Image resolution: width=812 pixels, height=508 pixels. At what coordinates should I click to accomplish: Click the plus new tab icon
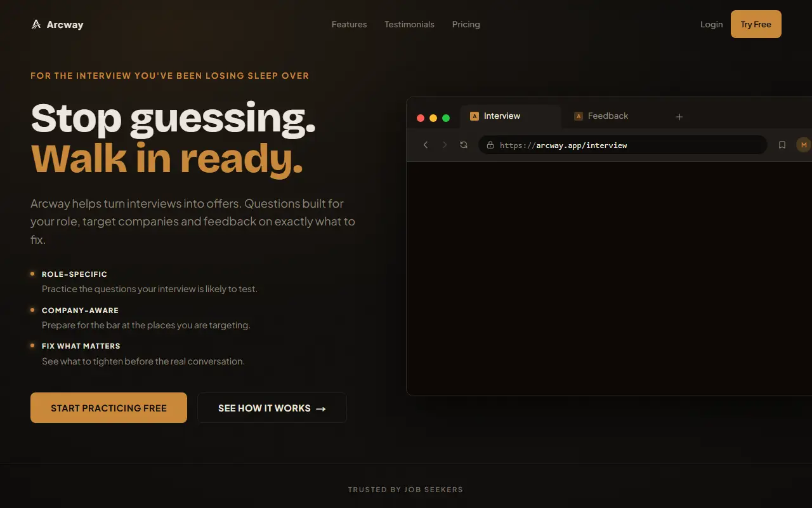click(x=679, y=116)
